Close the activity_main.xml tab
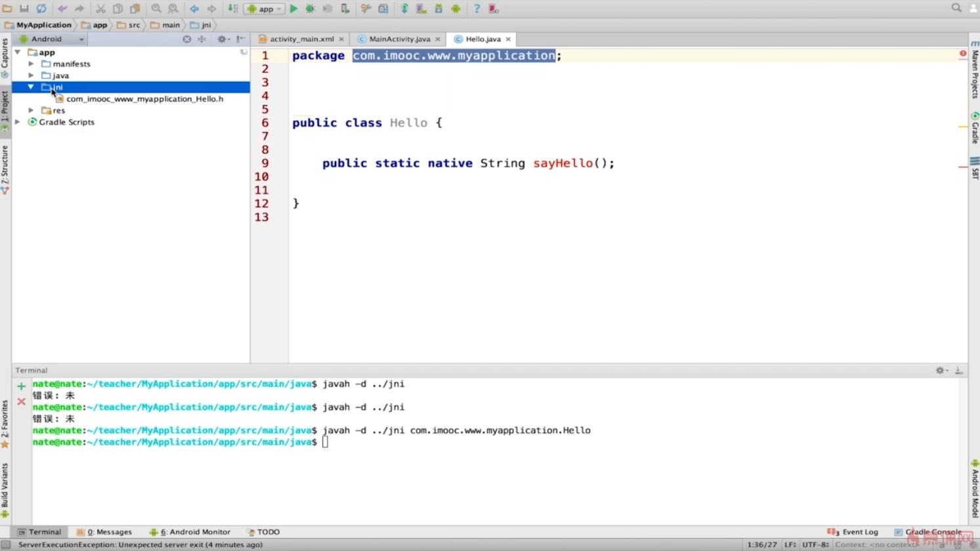The height and width of the screenshot is (551, 980). (x=341, y=39)
